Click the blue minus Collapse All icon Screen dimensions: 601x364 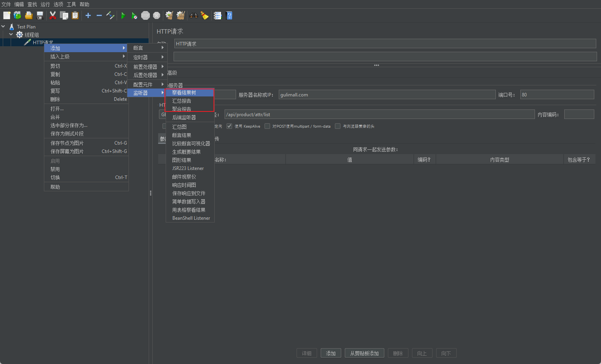click(x=99, y=15)
